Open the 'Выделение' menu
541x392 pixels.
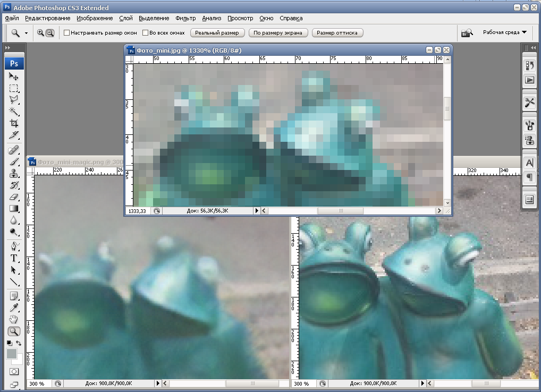click(154, 18)
